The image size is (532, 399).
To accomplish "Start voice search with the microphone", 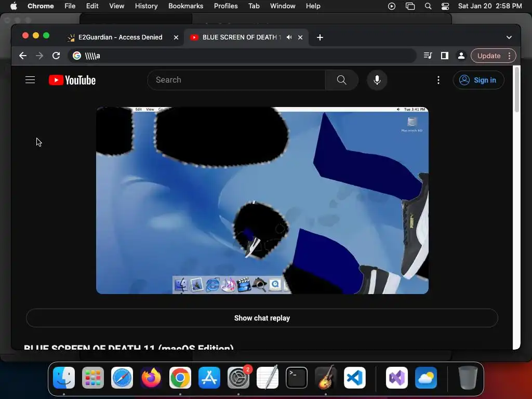I will (377, 80).
